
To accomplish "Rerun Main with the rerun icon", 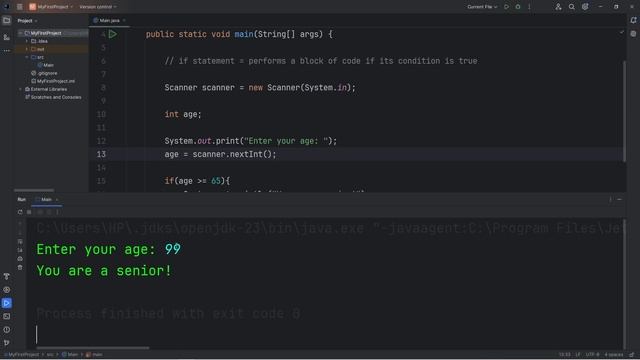I will coord(20,212).
